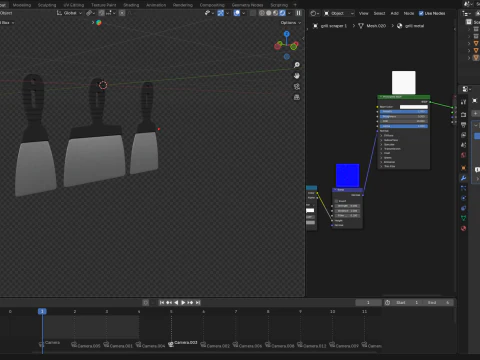The width and height of the screenshot is (480, 360).
Task: Click the Bump node Strength field
Action: pos(347,206)
